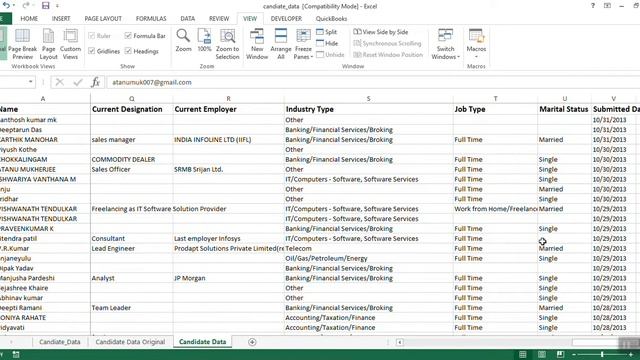Toggle Synchronous Scrolling
640x360 pixels.
pos(387,43)
